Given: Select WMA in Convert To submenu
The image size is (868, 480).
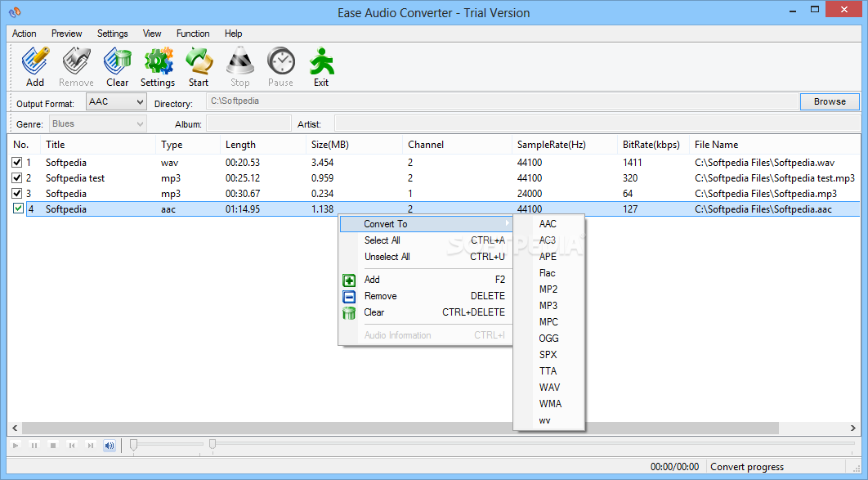Looking at the screenshot, I should [548, 404].
